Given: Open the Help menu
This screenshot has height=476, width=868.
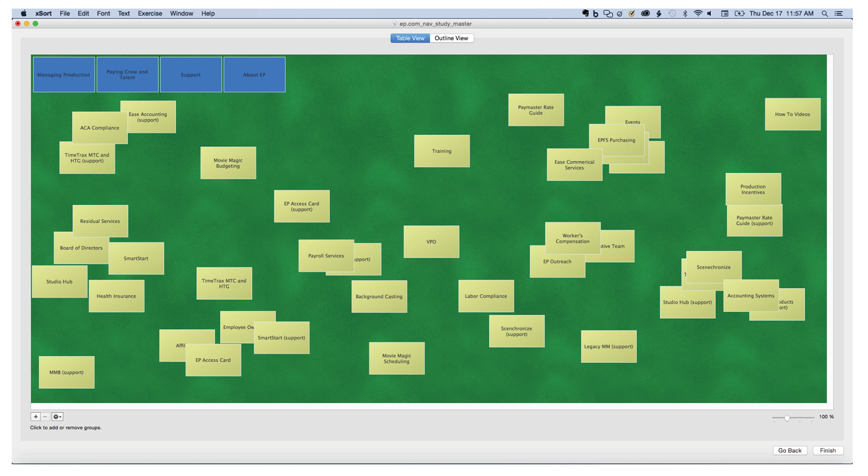Looking at the screenshot, I should click(x=208, y=14).
